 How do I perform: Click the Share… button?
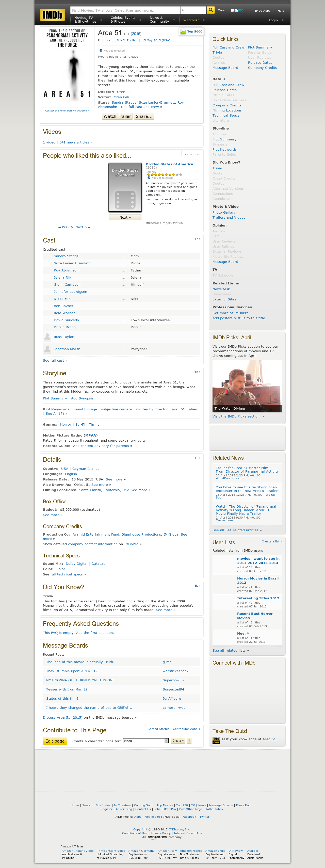pos(144,117)
